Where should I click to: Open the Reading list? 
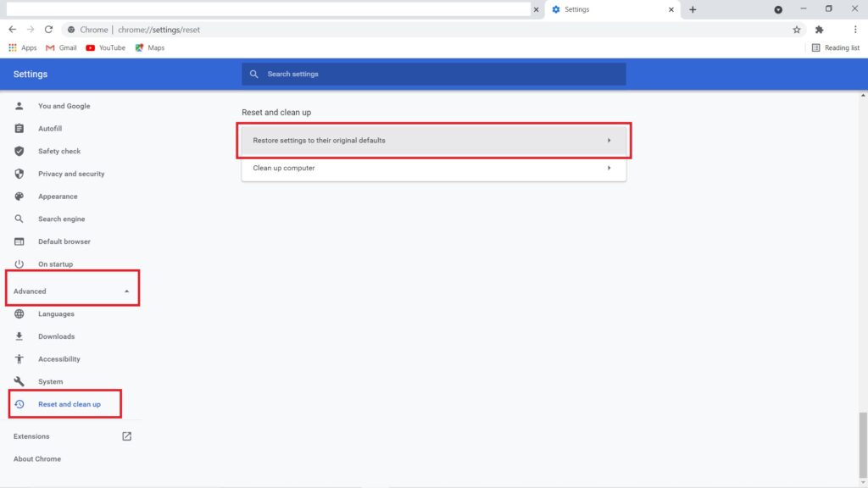835,47
